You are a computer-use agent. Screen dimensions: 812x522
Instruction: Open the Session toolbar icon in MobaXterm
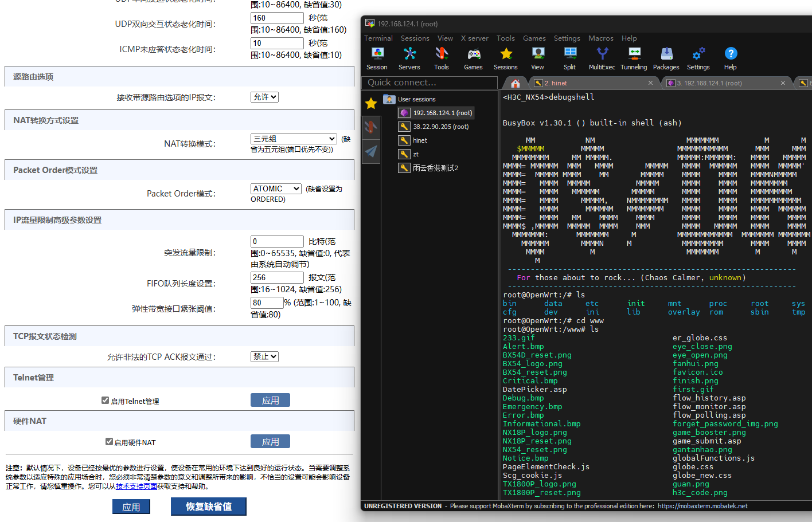click(377, 54)
